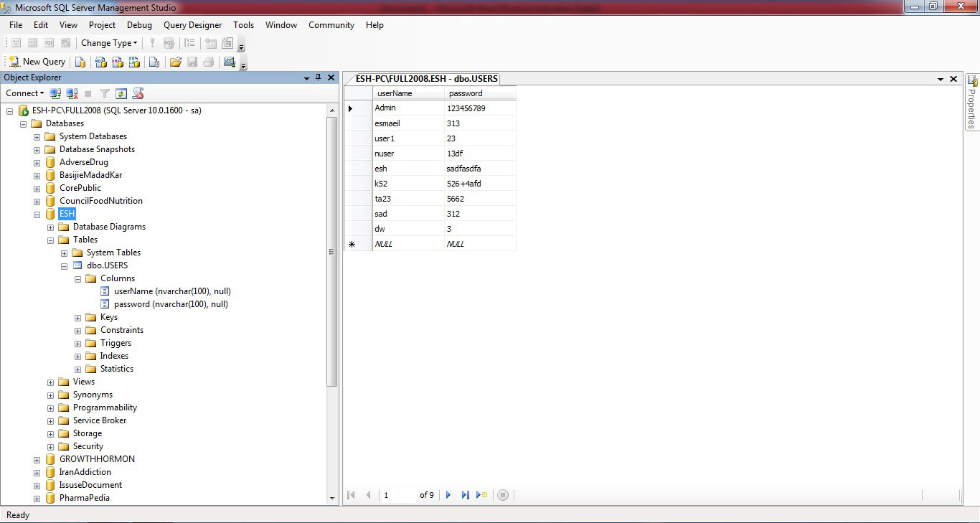Open Activity Monitor icon
980x523 pixels.
[230, 62]
